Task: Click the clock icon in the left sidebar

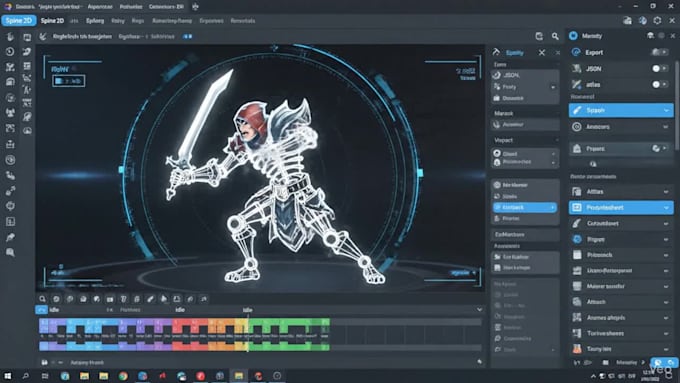Action: (x=10, y=52)
